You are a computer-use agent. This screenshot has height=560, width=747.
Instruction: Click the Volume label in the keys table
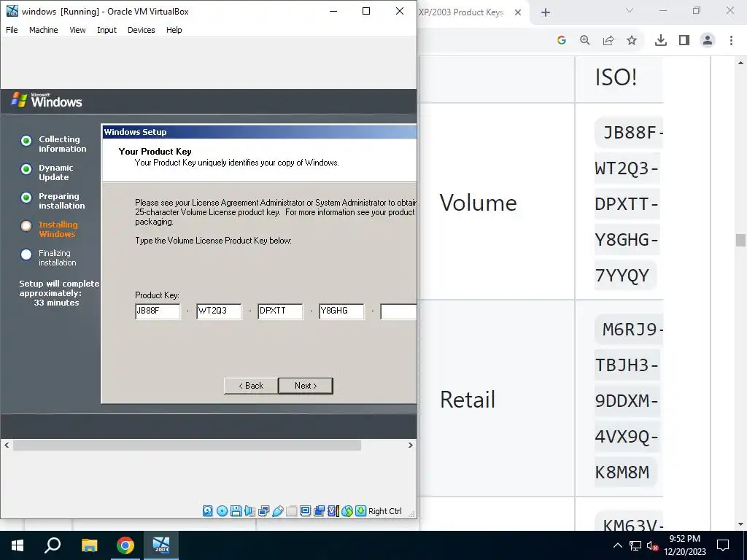pyautogui.click(x=478, y=203)
